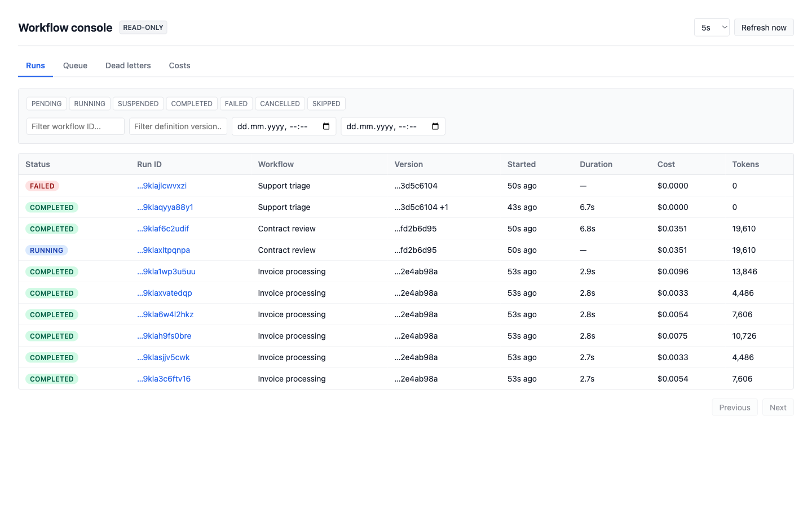Screen dimensions: 812x508
Task: Open run ...9klajlcwvxzi
Action: click(162, 186)
